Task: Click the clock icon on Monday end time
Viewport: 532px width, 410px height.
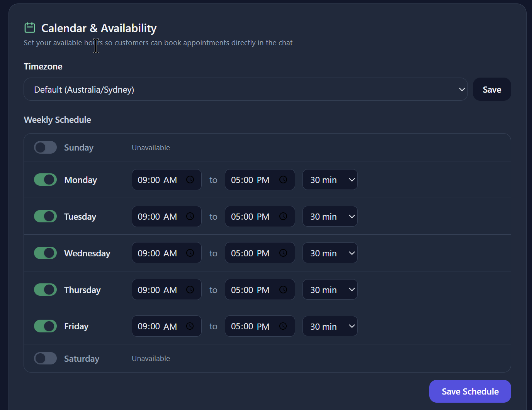Action: [x=282, y=180]
